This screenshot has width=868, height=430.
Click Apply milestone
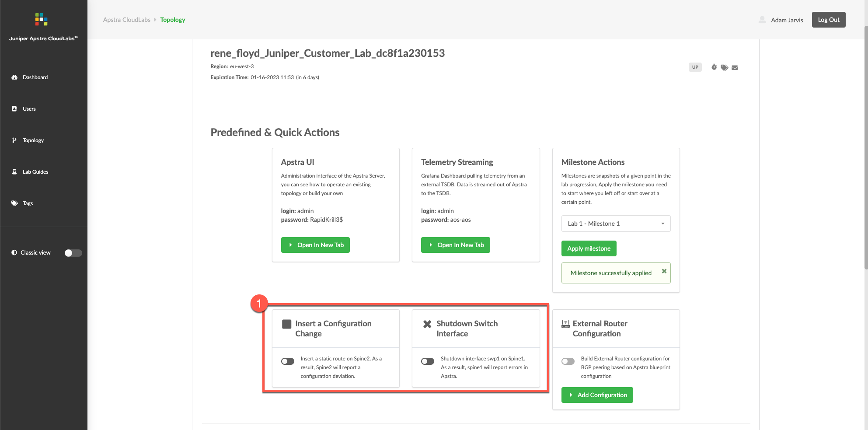coord(589,248)
